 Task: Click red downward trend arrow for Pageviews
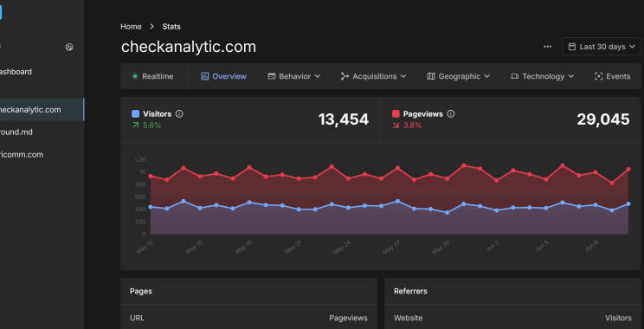tap(396, 126)
